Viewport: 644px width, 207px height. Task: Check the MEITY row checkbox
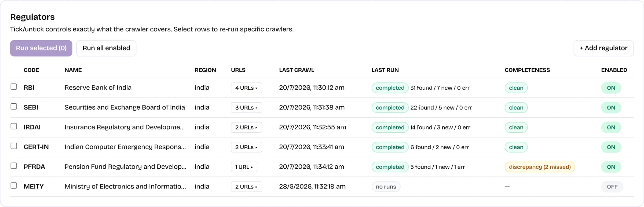(14, 186)
